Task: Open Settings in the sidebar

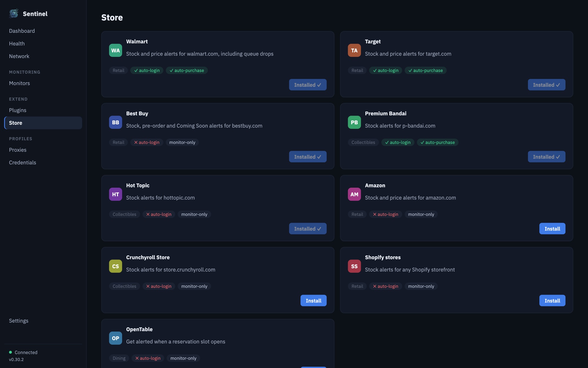Action: (x=43, y=321)
